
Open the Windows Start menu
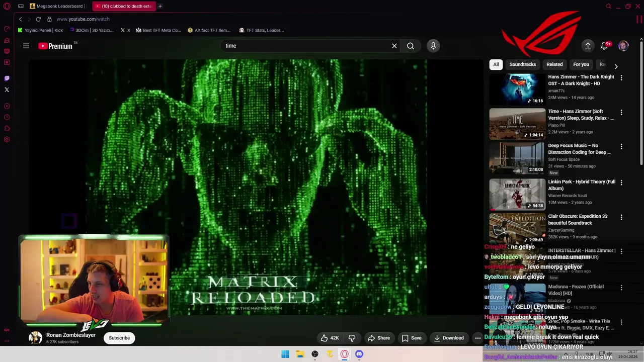tap(285, 354)
